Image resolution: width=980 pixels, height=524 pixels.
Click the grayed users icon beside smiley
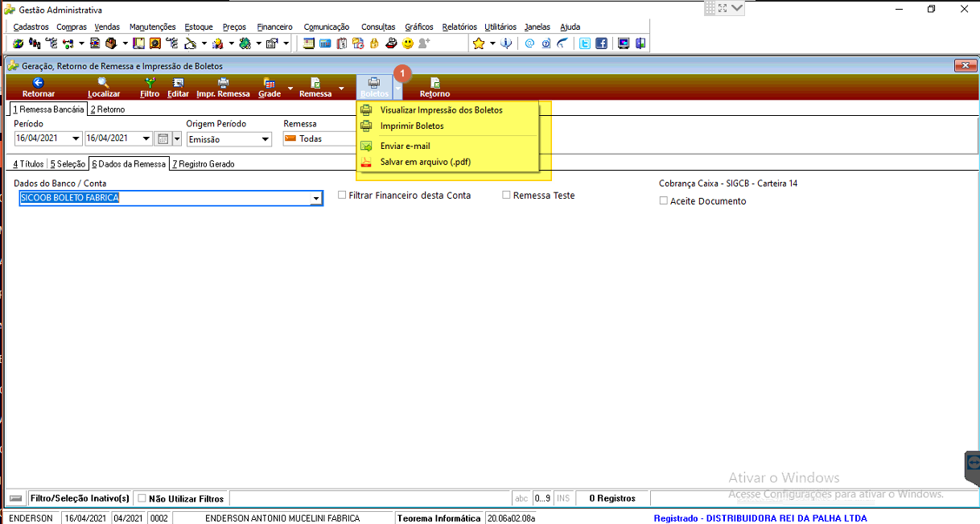(424, 43)
